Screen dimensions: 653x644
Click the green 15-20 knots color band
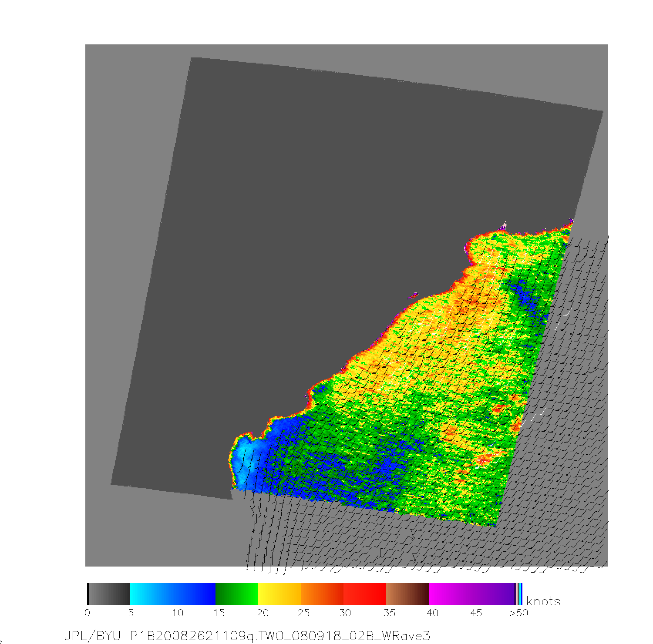click(237, 594)
